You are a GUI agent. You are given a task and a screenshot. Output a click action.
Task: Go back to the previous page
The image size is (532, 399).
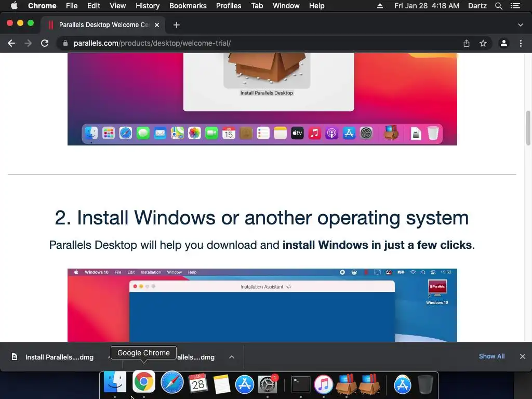(11, 43)
